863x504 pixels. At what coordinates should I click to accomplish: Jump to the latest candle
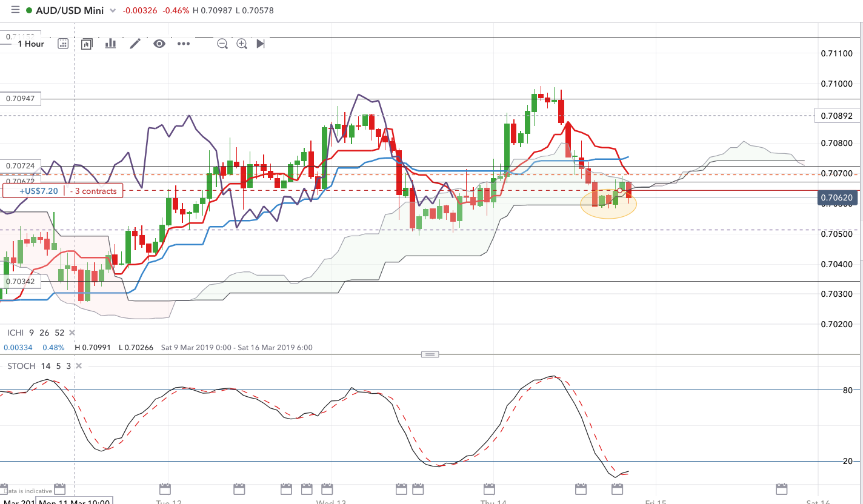click(261, 44)
